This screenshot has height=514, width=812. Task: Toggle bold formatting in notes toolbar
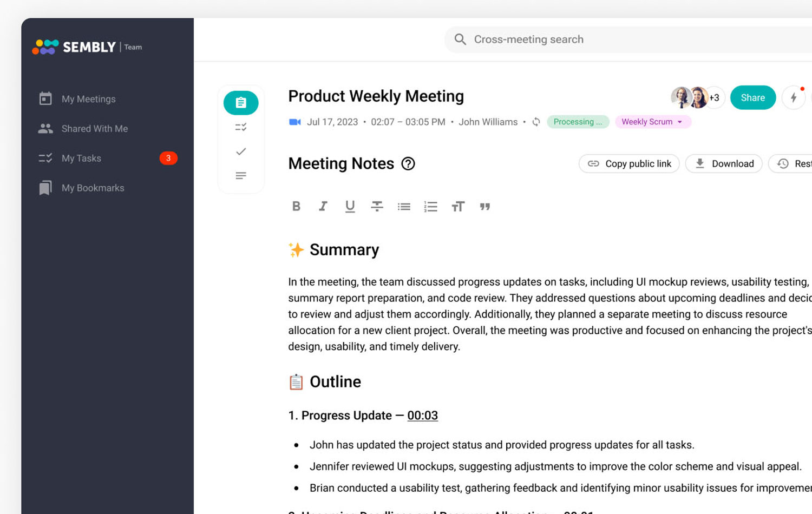[296, 206]
